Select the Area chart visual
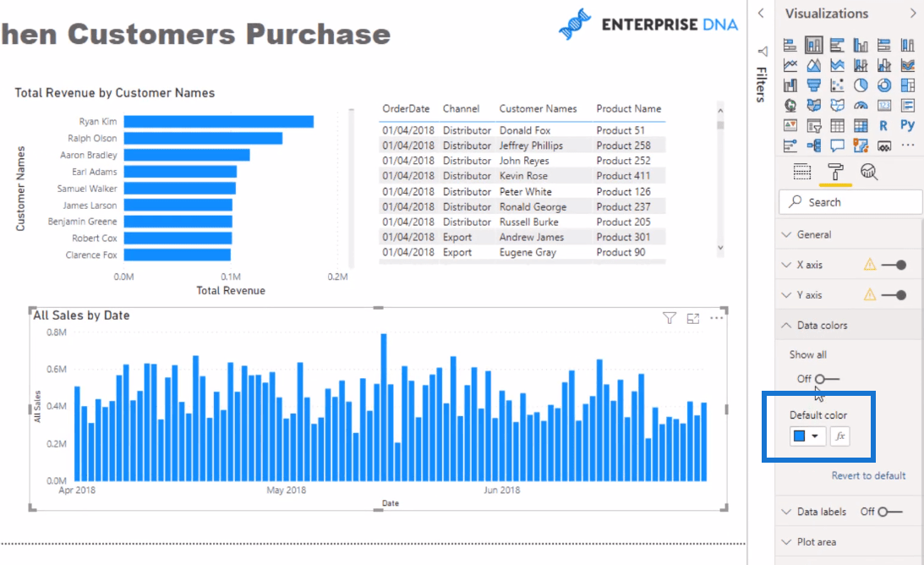The height and width of the screenshot is (565, 924). click(x=814, y=65)
